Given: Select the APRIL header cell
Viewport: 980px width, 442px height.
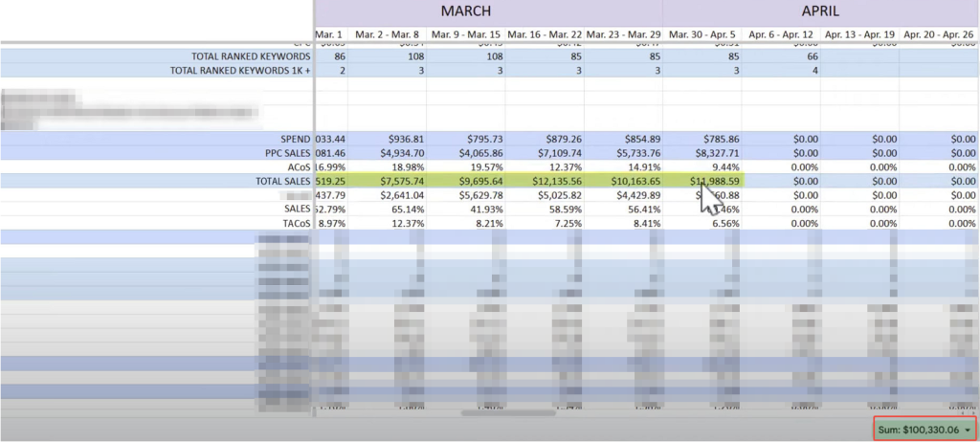Looking at the screenshot, I should coord(820,12).
